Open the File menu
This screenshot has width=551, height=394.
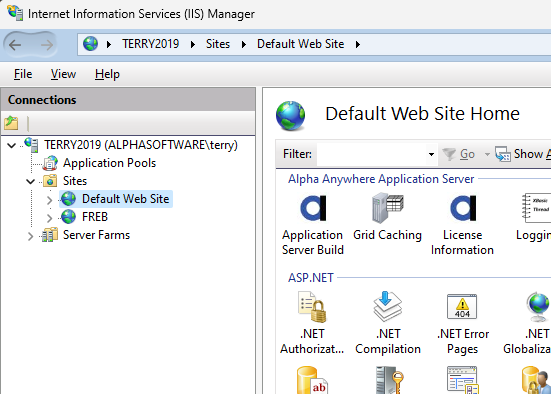click(x=23, y=74)
